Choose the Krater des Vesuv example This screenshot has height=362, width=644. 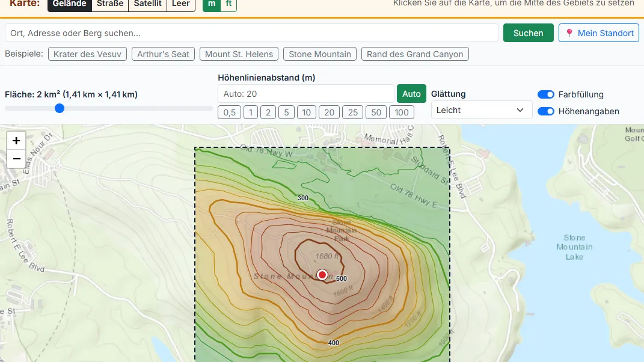[x=87, y=54]
